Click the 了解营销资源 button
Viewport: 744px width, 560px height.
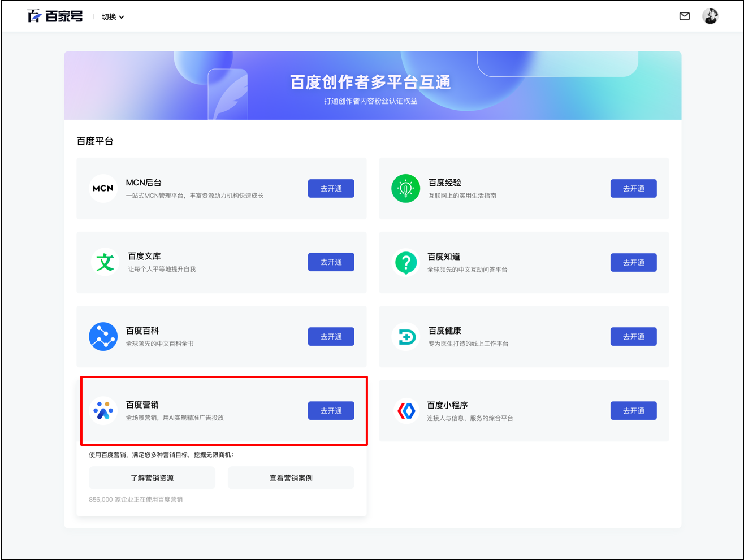pyautogui.click(x=152, y=478)
